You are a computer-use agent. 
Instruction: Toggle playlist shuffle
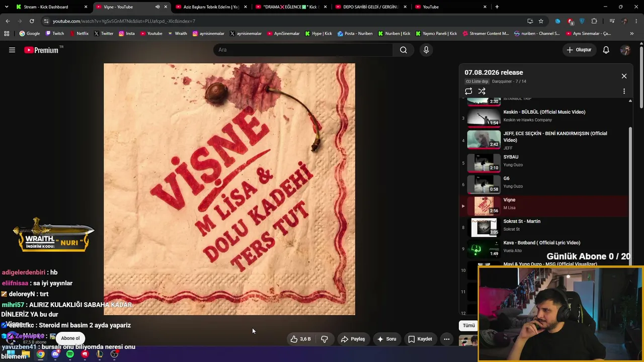(481, 91)
